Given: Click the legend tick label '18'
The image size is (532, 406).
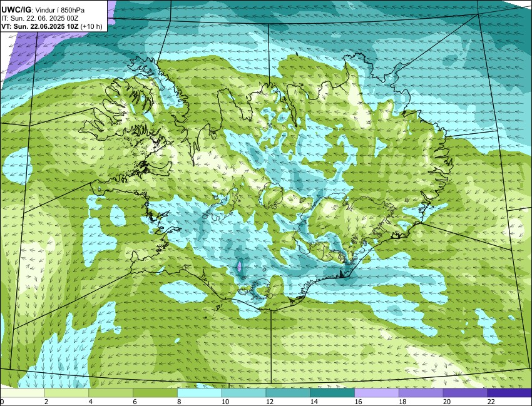Looking at the screenshot, I should tap(402, 402).
